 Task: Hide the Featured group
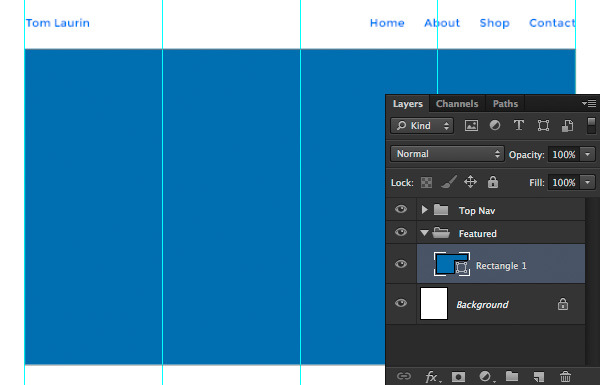[401, 232]
